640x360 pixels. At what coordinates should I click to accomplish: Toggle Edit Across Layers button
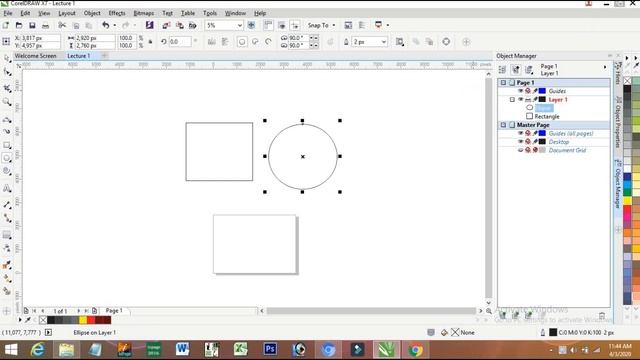pyautogui.click(x=516, y=70)
